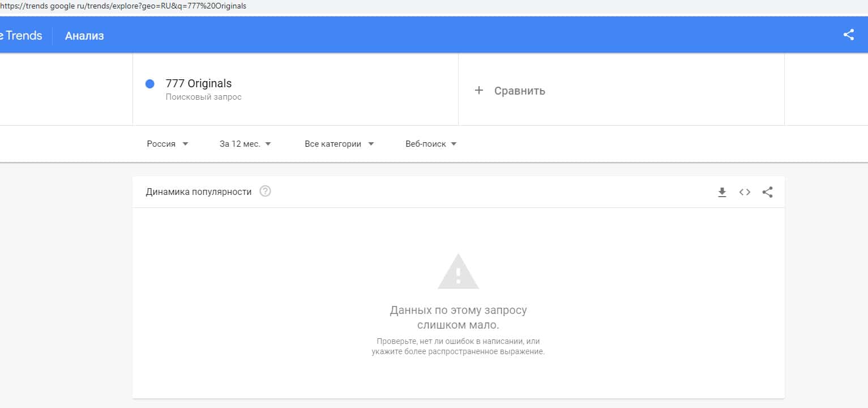Viewport: 868px width, 408px height.
Task: Click the Поисковый запрос label
Action: (204, 97)
